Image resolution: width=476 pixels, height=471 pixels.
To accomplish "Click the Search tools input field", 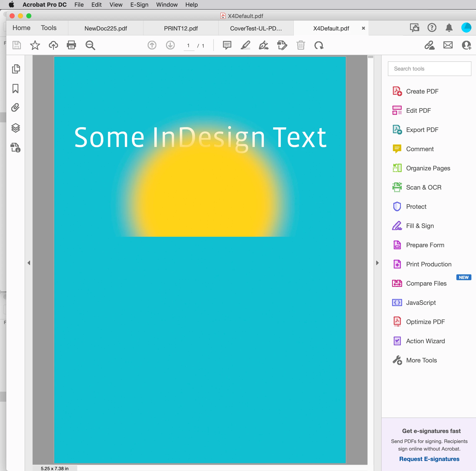I will coord(429,69).
